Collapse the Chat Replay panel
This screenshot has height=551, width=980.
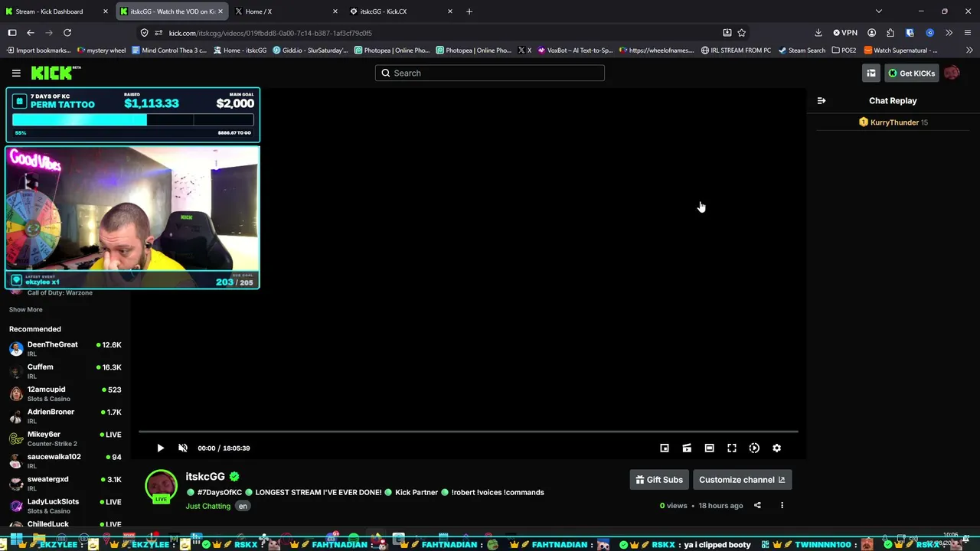pos(822,101)
